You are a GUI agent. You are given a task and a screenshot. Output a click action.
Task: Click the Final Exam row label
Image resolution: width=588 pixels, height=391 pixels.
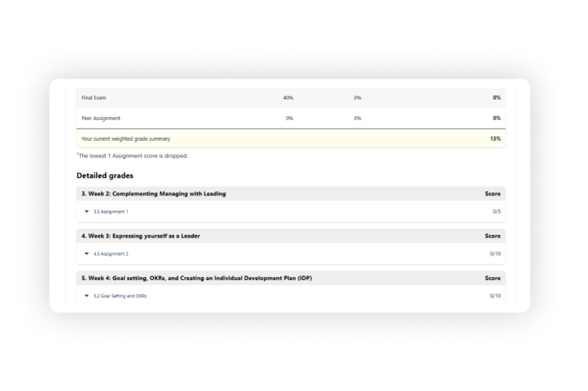(x=94, y=98)
